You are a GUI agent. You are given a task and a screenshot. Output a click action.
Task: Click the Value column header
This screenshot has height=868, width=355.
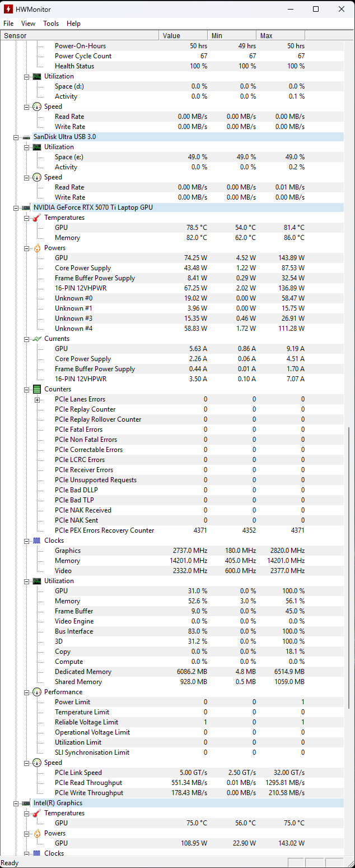183,35
